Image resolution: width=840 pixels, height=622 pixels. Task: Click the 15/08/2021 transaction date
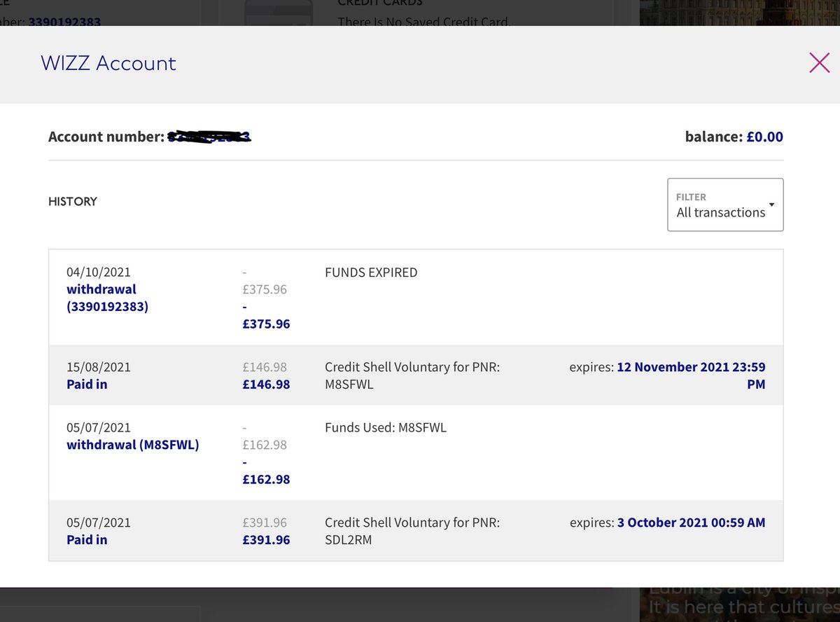point(99,367)
